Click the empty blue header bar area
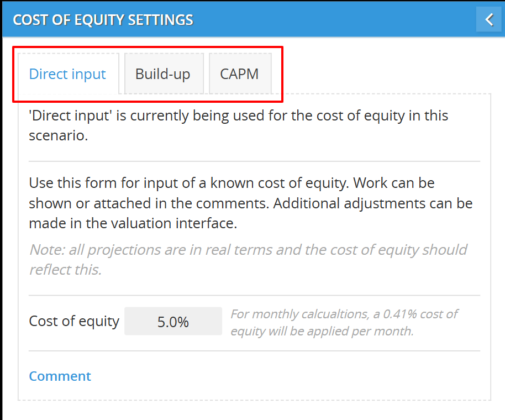 point(335,20)
